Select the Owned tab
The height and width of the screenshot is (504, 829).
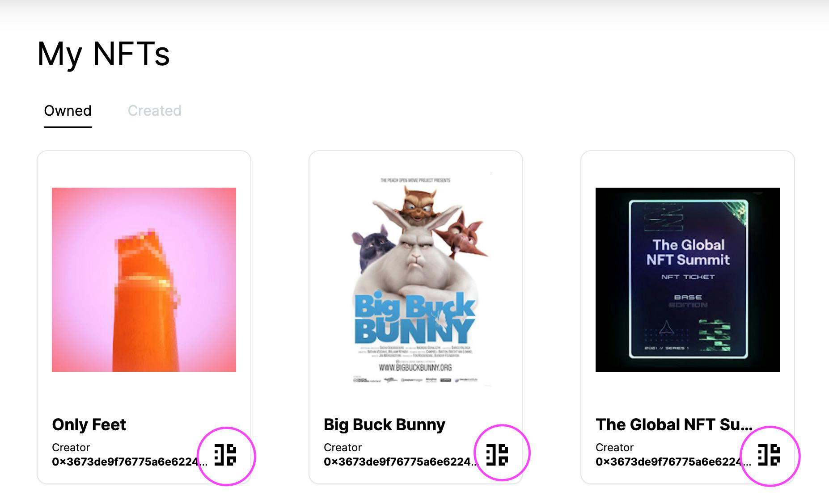point(68,111)
